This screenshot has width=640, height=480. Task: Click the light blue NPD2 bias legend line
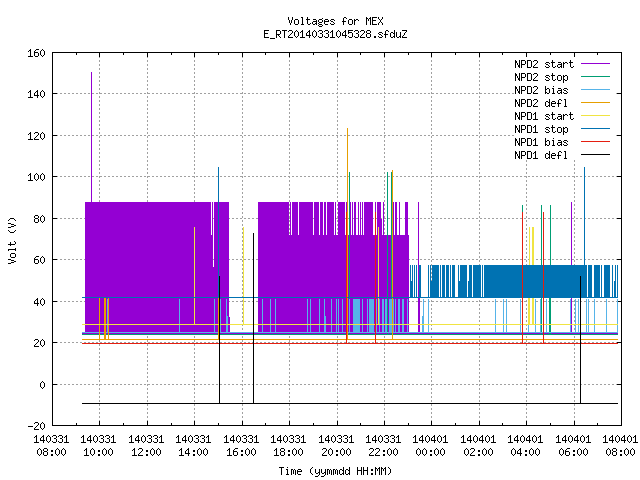point(595,90)
